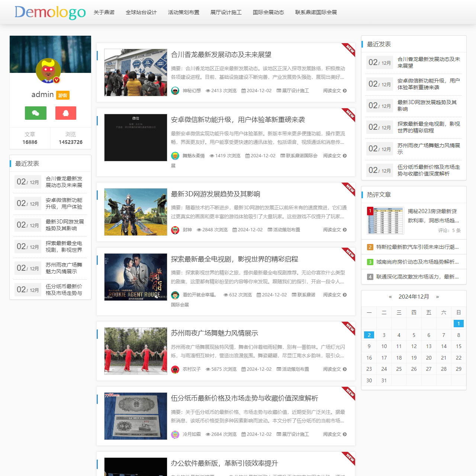This screenshot has width=476, height=476.
Task: Open hot article 城南尚府房价动态及市场趋势解析
Action: pos(418,262)
